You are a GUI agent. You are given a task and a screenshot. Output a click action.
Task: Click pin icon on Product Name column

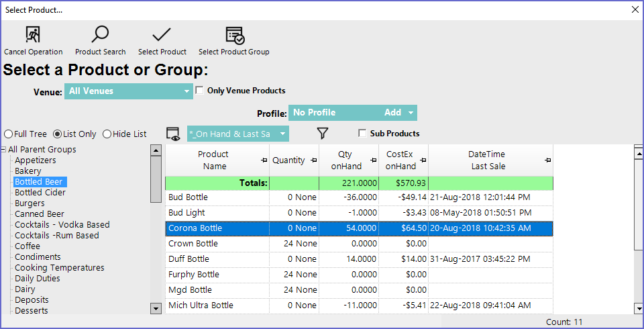pos(262,160)
